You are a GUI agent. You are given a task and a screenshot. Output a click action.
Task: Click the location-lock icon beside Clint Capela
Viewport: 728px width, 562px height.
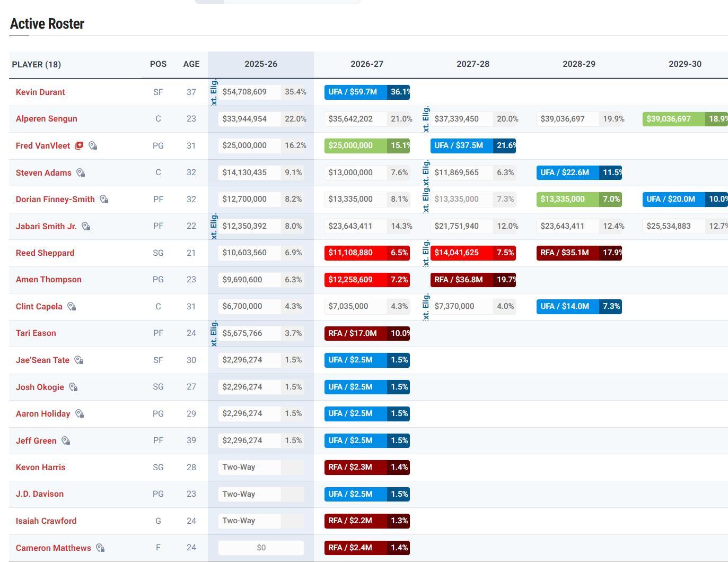[x=72, y=307]
